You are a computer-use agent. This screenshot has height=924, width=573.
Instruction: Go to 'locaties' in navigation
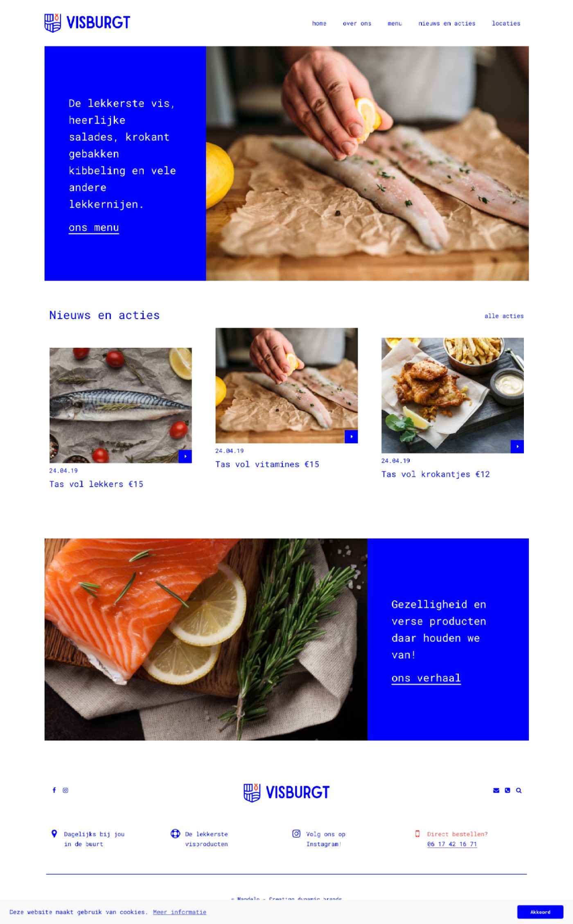point(506,23)
